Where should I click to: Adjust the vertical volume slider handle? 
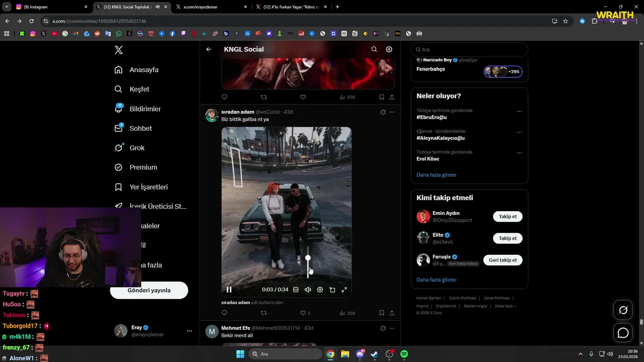click(x=308, y=258)
